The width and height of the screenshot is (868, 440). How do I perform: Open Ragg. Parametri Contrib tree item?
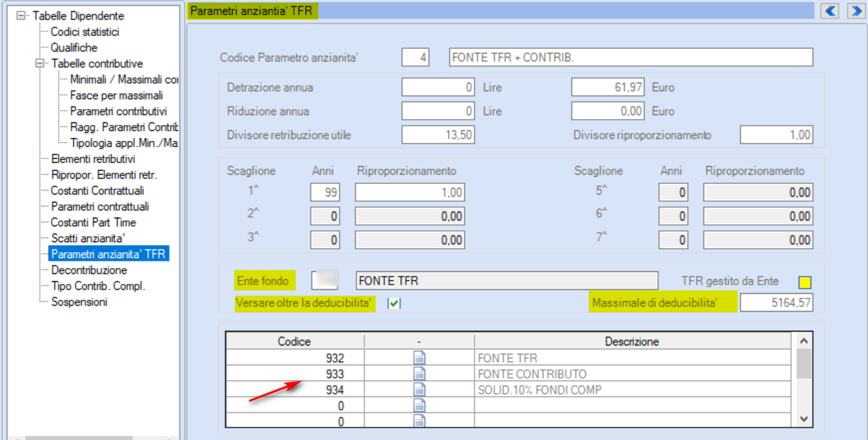(x=124, y=127)
